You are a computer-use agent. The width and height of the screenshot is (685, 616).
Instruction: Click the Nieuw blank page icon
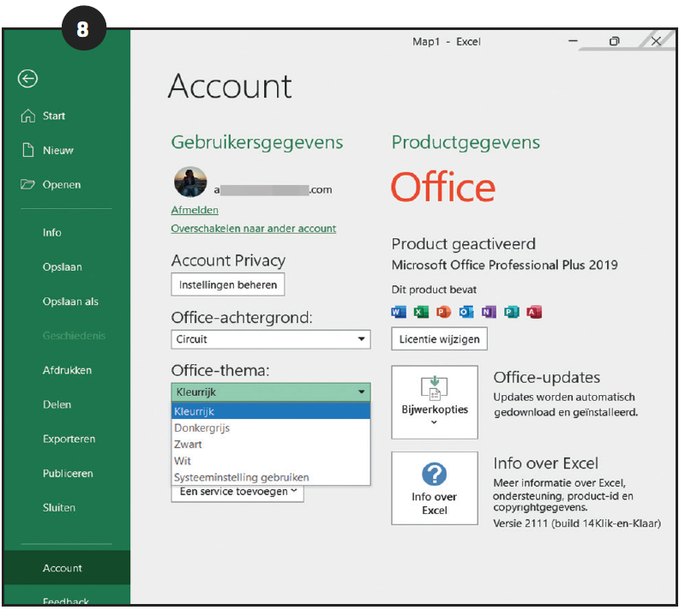(x=28, y=150)
